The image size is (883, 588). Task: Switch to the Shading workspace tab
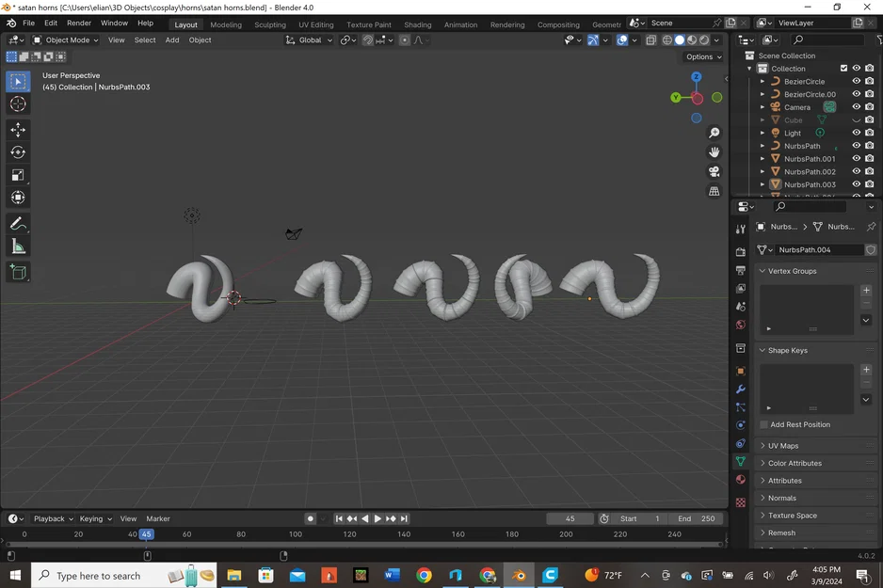tap(417, 24)
